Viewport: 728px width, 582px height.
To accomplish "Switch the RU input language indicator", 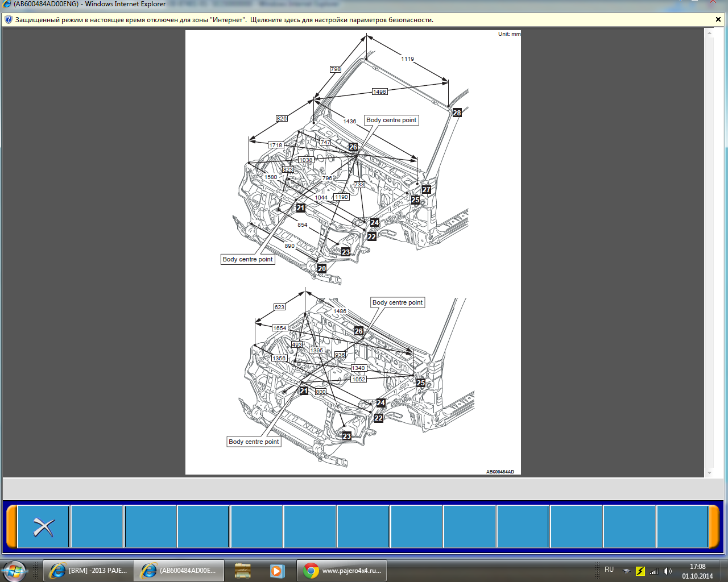I will tap(609, 569).
